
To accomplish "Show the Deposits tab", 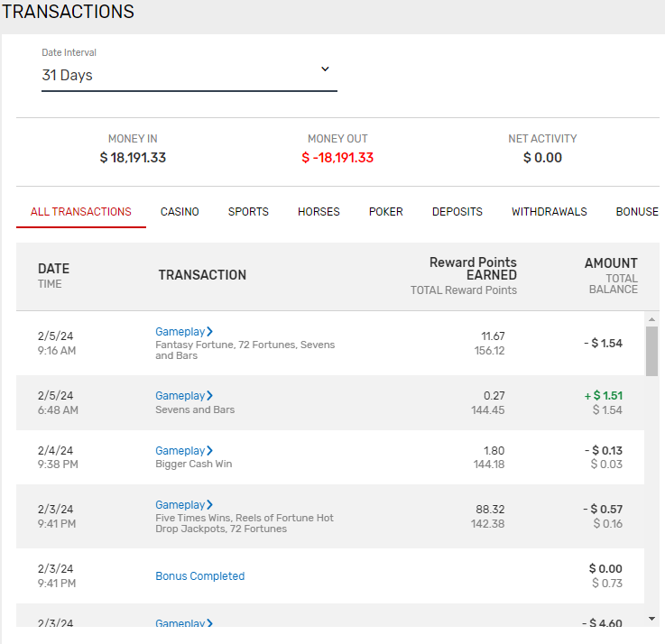I will click(x=457, y=212).
